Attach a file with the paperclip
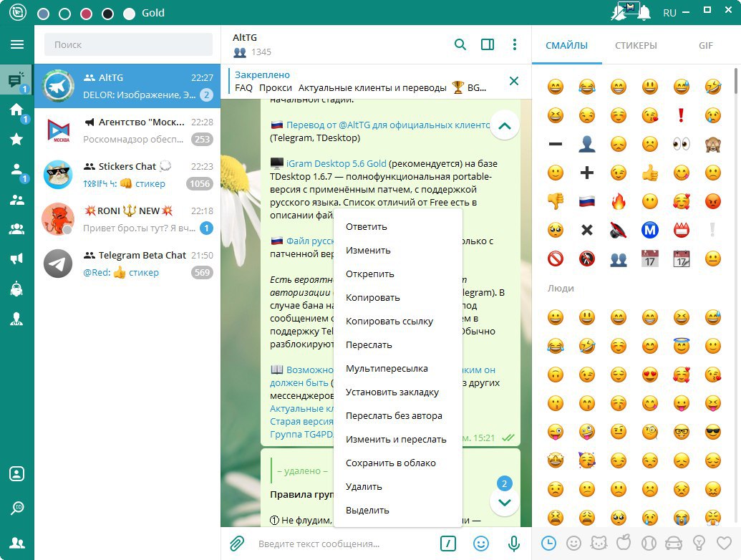741x560 pixels. click(237, 544)
